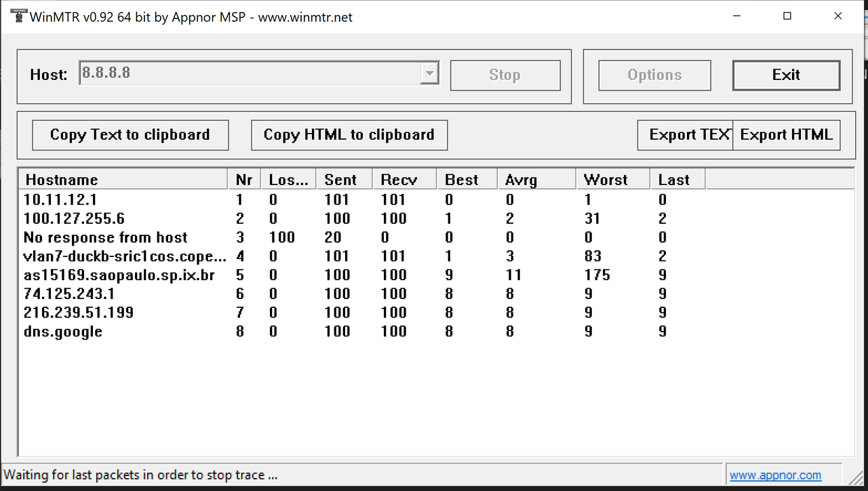Image resolution: width=868 pixels, height=491 pixels.
Task: Click the Sent column header
Action: coord(344,180)
